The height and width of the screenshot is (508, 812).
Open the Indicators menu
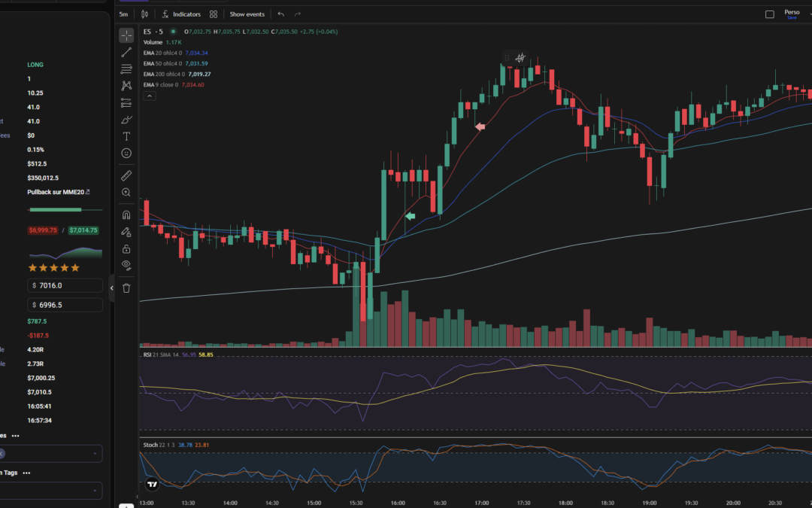[181, 14]
